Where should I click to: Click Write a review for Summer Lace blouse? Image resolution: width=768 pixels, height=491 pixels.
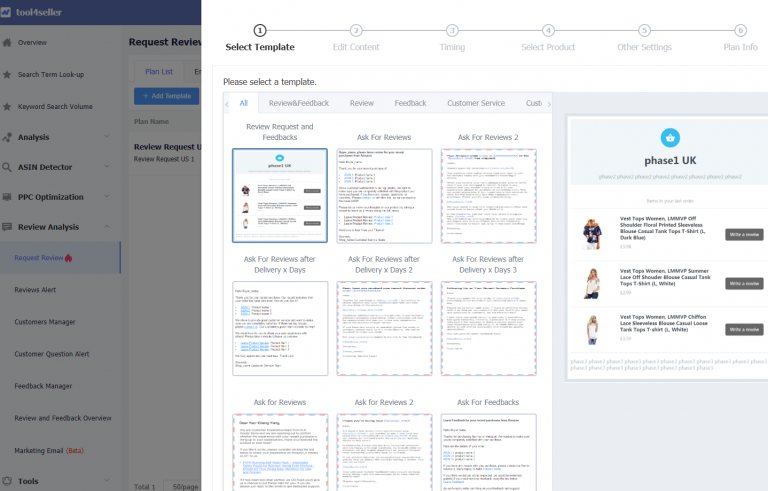[744, 284]
